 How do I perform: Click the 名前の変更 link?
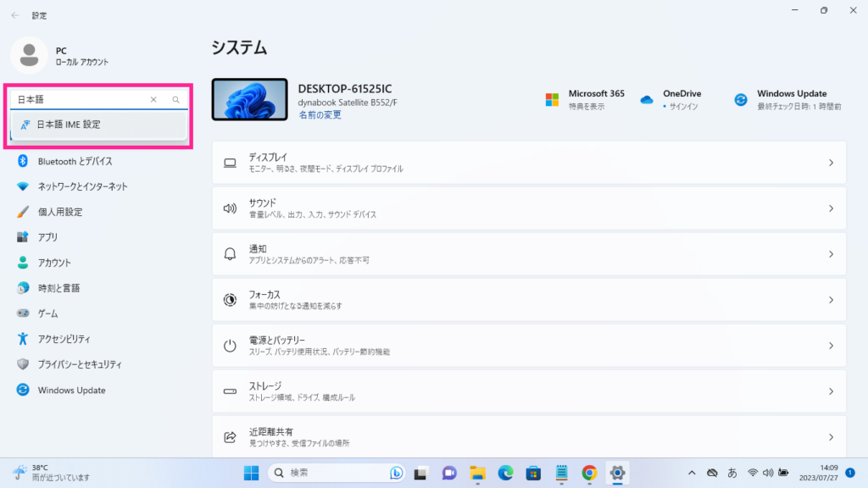(320, 114)
